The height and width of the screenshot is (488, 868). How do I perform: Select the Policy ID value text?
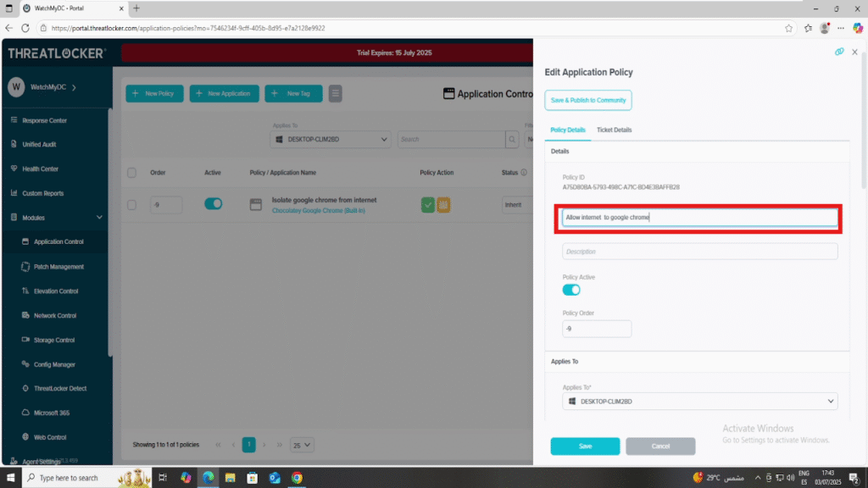click(x=621, y=187)
